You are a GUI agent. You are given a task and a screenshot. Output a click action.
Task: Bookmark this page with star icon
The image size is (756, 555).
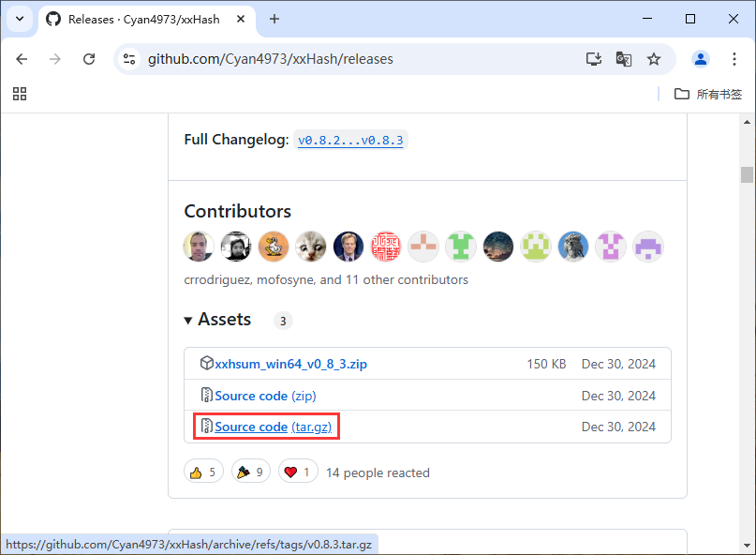pyautogui.click(x=654, y=59)
